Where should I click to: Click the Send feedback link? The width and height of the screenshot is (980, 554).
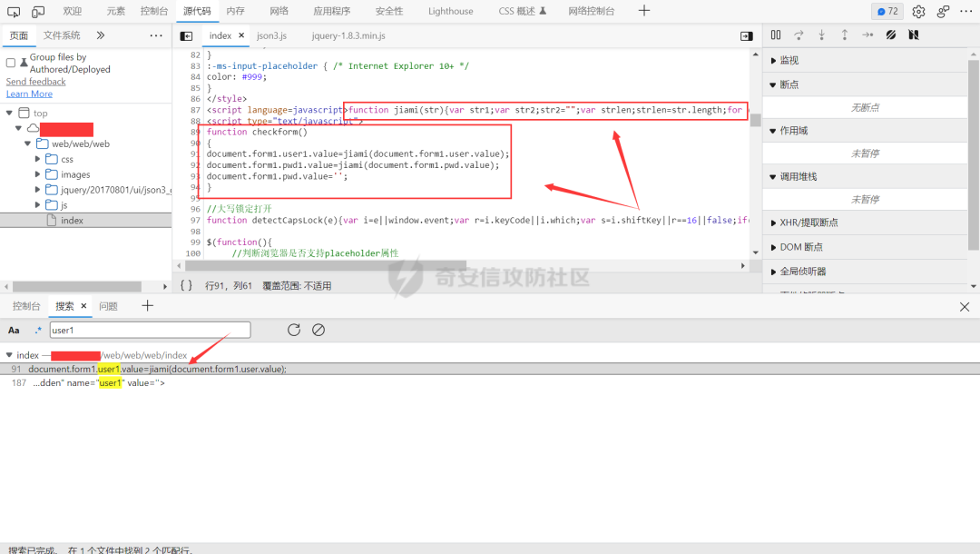click(35, 82)
